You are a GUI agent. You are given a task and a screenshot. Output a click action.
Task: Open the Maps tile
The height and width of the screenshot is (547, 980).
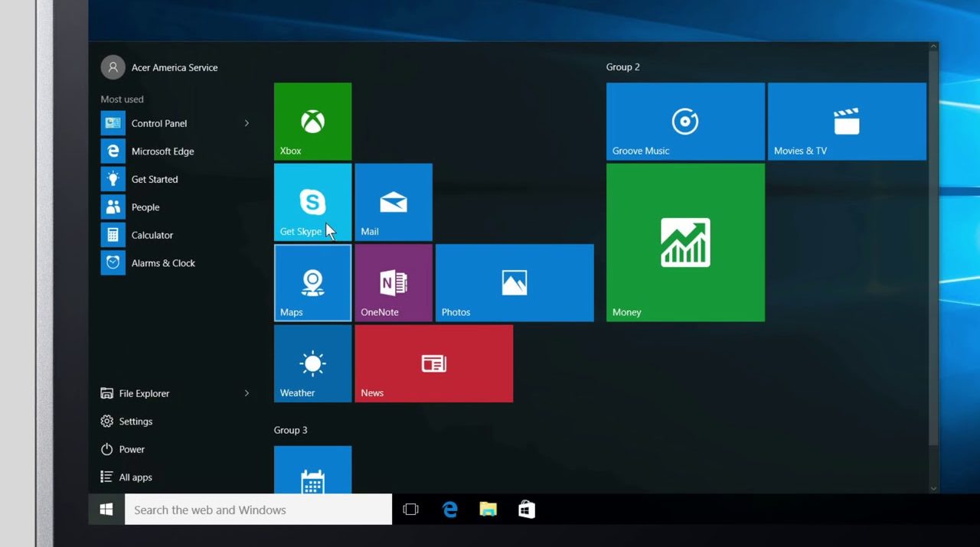[x=312, y=283]
